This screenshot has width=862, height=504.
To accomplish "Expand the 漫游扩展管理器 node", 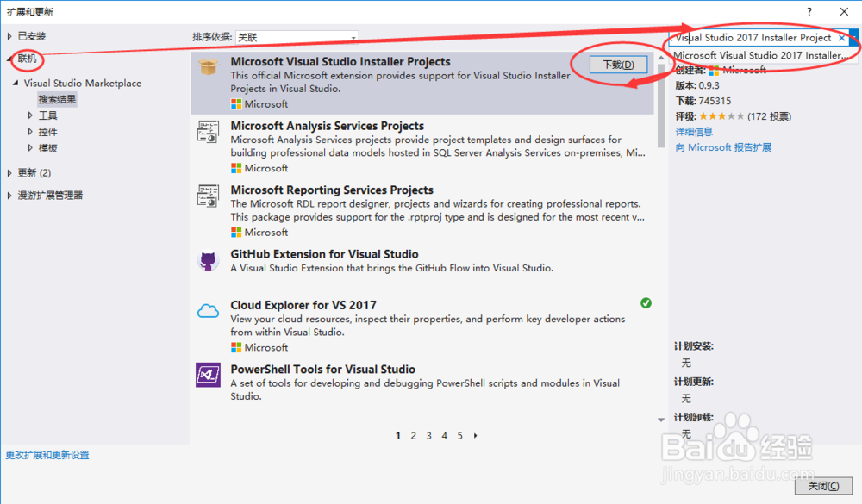I will pos(9,195).
